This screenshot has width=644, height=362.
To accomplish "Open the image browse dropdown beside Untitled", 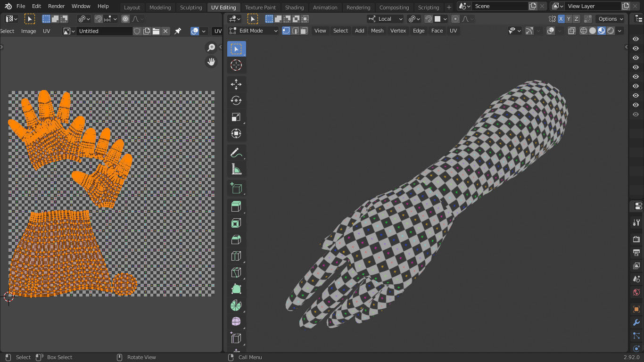I will click(69, 31).
